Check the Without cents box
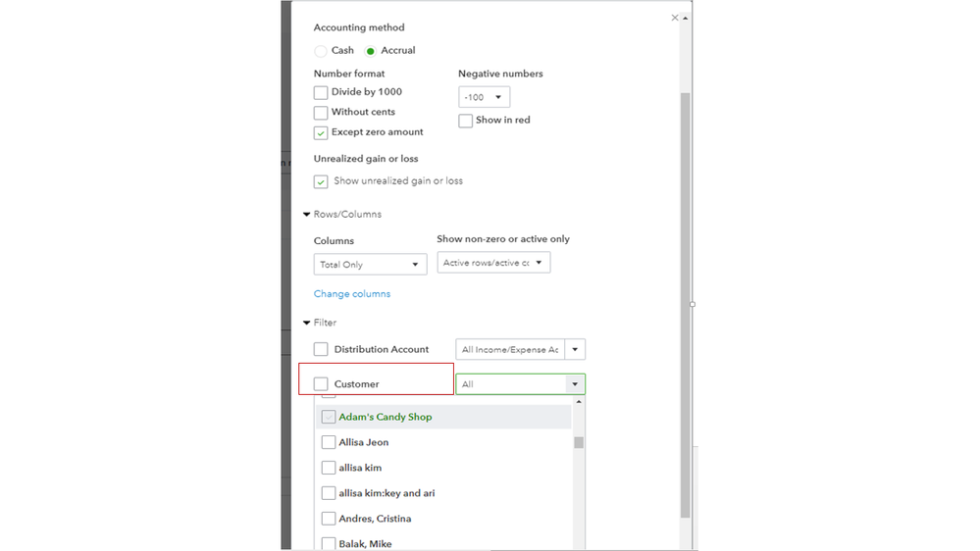Screen dimensions: 980x551 click(321, 113)
